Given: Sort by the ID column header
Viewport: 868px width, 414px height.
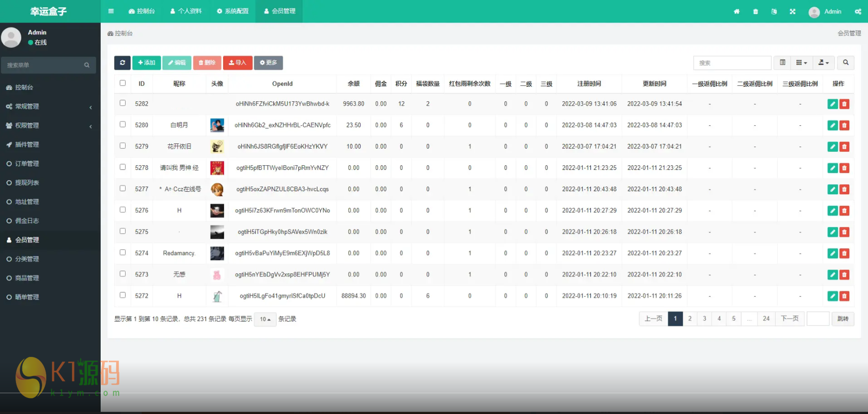Looking at the screenshot, I should point(142,84).
